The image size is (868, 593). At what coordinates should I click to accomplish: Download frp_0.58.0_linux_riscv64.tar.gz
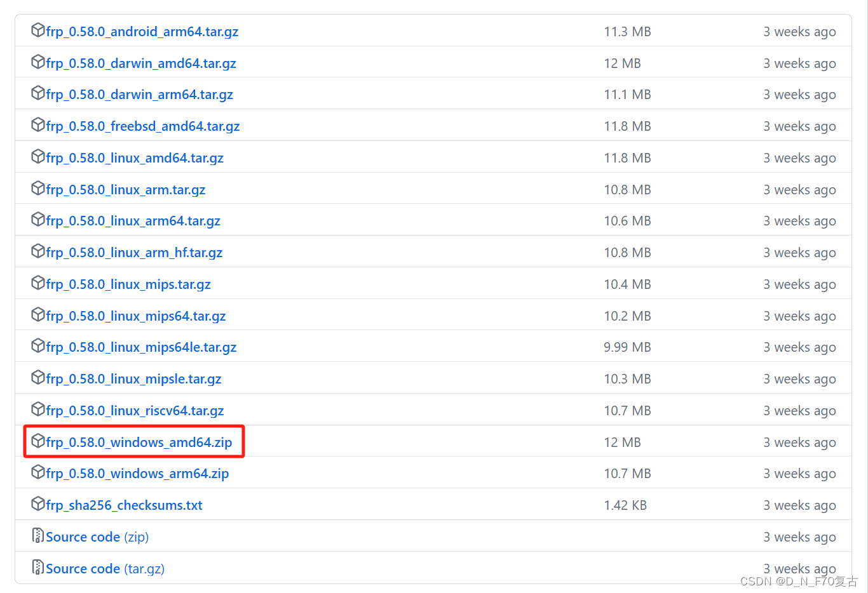point(135,411)
